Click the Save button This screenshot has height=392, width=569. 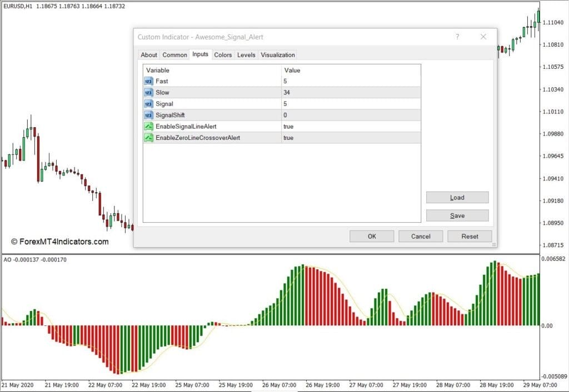coord(457,215)
